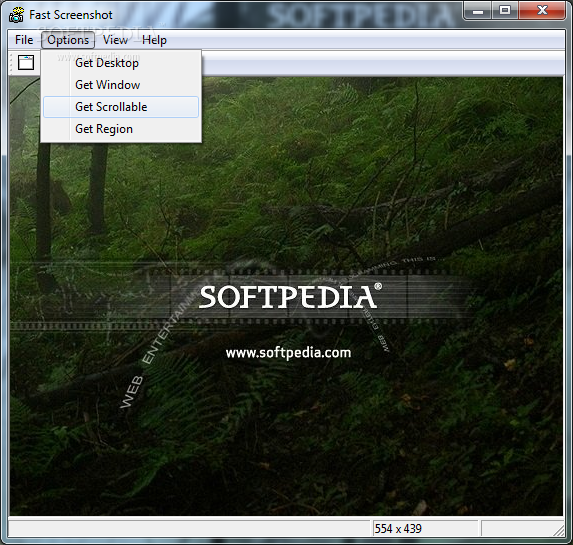Open the Help menu
The height and width of the screenshot is (545, 573).
point(154,40)
